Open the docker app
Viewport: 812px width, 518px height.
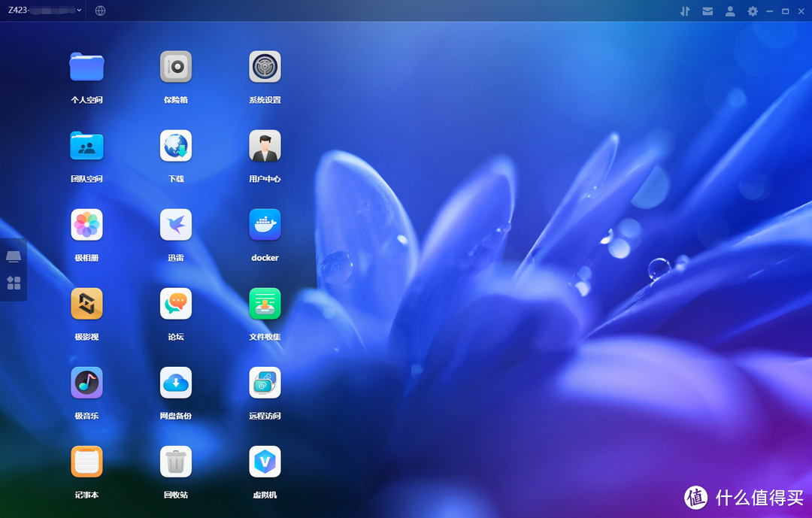click(x=265, y=225)
